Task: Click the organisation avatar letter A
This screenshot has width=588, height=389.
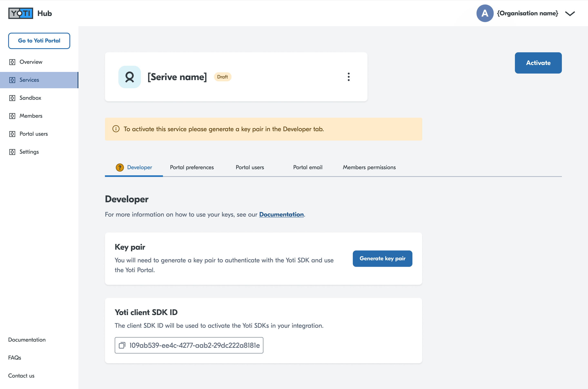Action: pos(485,13)
